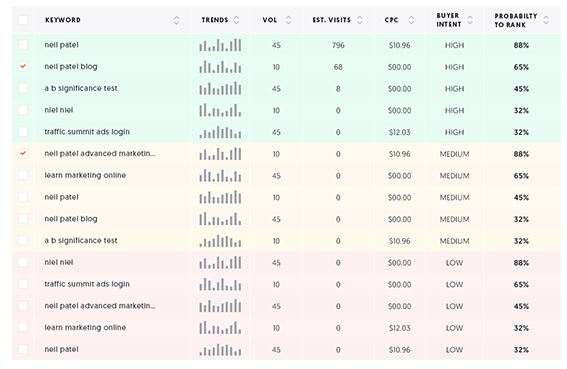
Task: Open HIGH intent keyword 'neil patel'
Action: click(61, 45)
